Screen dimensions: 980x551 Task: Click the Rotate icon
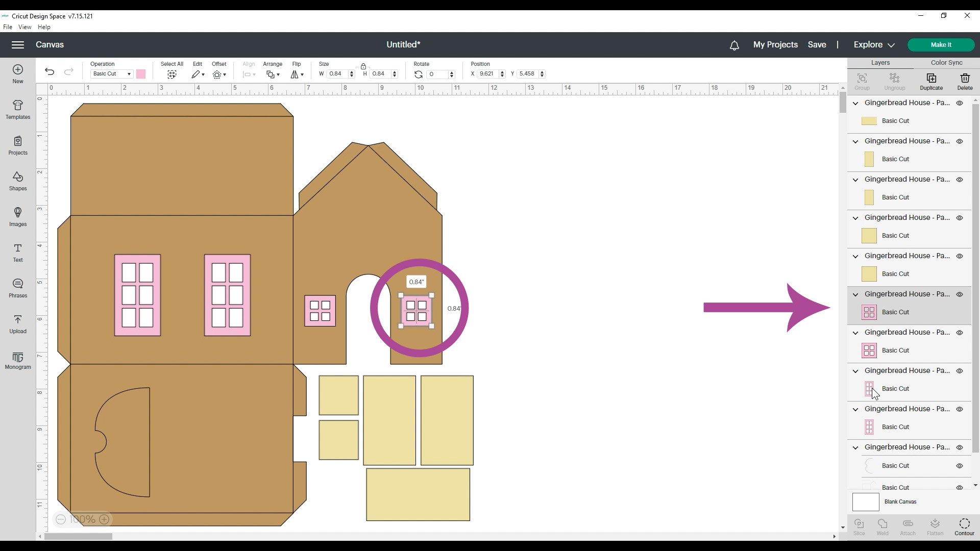[419, 74]
